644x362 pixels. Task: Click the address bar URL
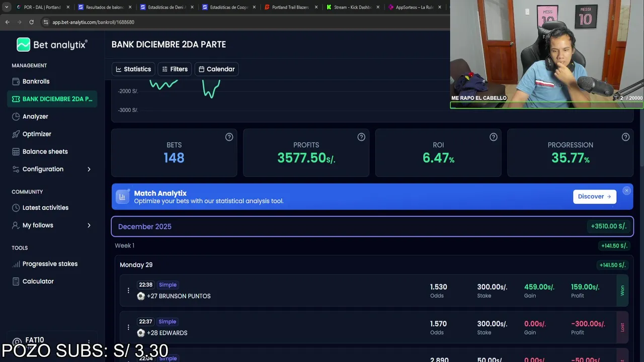coord(93,22)
